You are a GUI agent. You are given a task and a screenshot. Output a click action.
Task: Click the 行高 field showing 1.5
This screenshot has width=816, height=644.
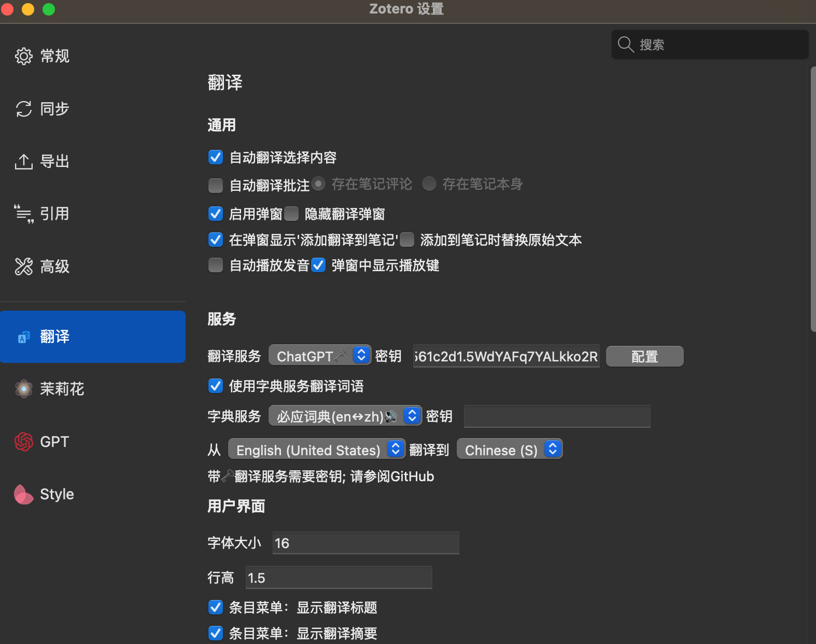(339, 578)
